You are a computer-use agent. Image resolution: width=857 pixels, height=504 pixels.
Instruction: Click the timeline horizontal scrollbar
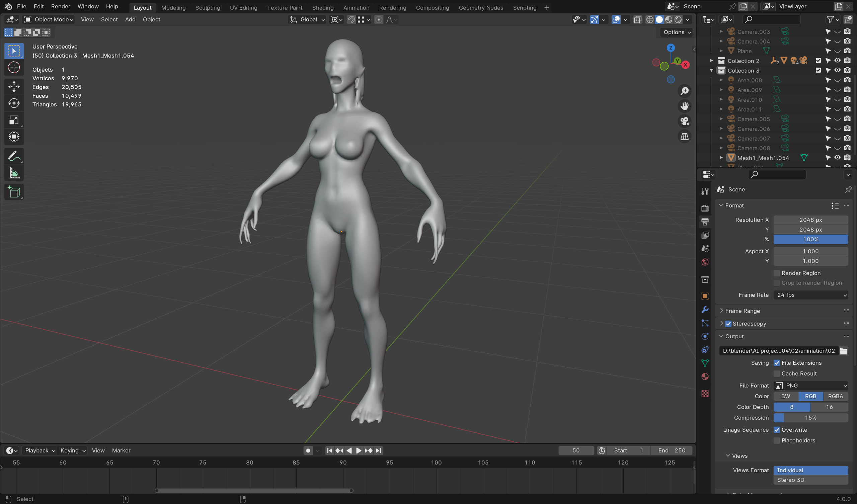pos(254,491)
